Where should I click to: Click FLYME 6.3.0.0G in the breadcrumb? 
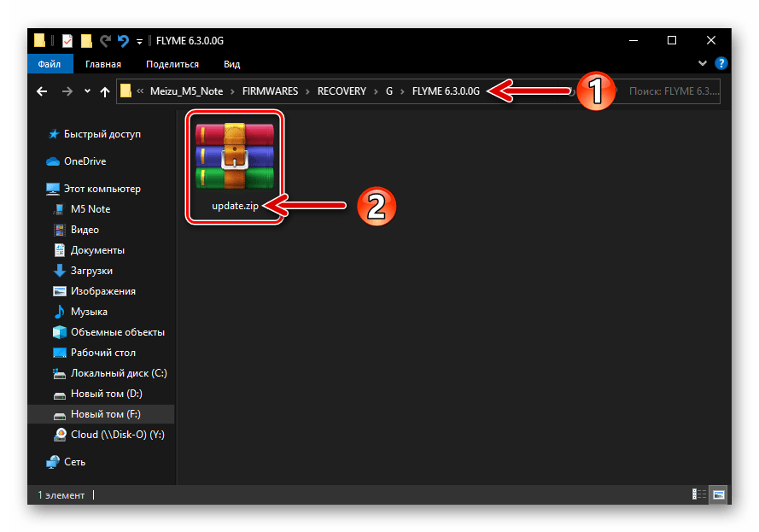point(446,91)
